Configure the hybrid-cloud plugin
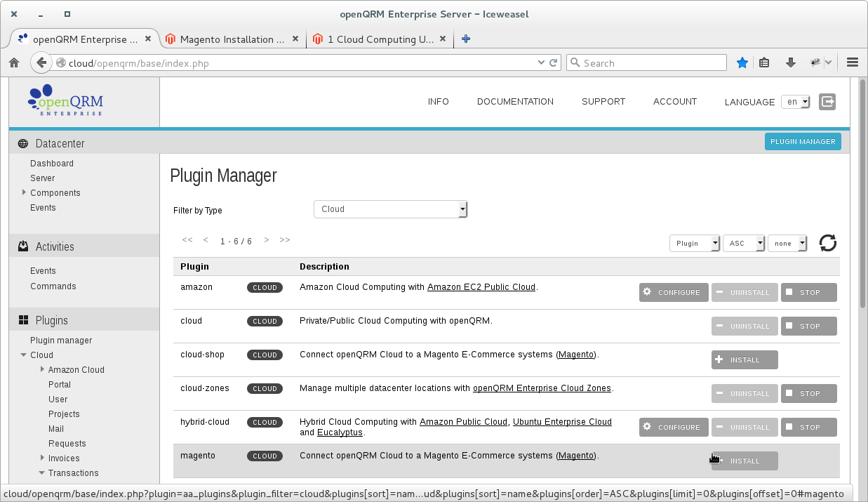The width and height of the screenshot is (868, 502). point(674,428)
